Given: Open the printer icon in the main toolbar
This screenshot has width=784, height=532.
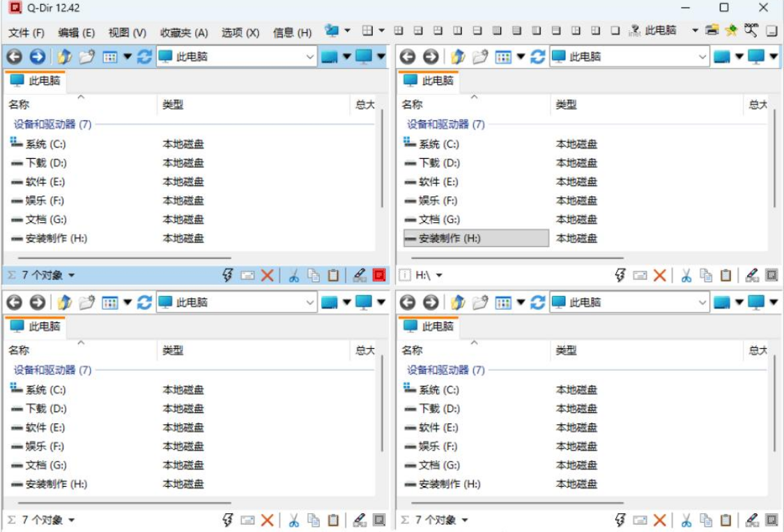Looking at the screenshot, I should (x=712, y=31).
